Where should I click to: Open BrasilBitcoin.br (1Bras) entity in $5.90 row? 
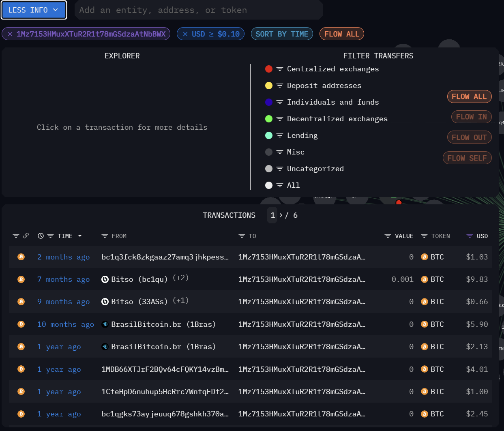click(163, 324)
